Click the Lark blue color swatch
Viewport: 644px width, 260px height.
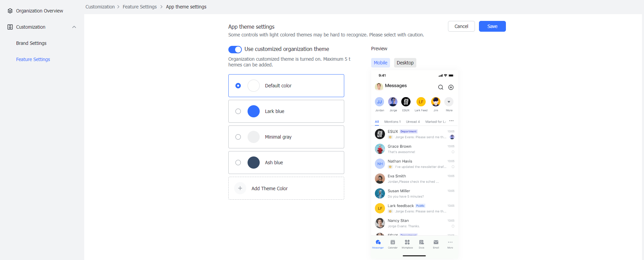coord(254,111)
